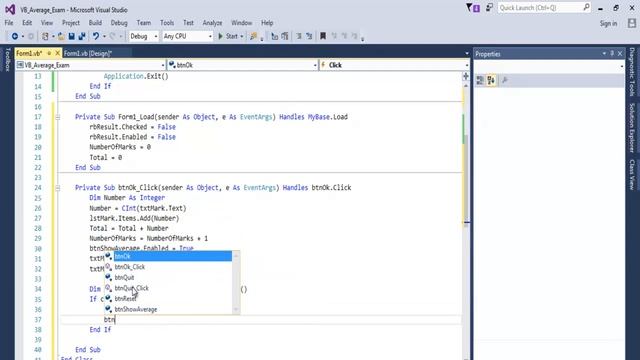The image size is (640, 360).
Task: Click the pin icon on Form1.vb tab
Action: 49,53
